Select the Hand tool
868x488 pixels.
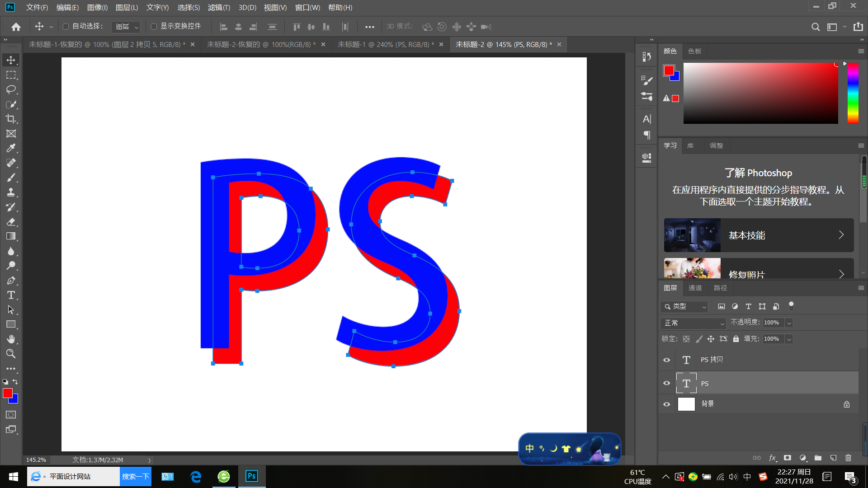point(11,339)
